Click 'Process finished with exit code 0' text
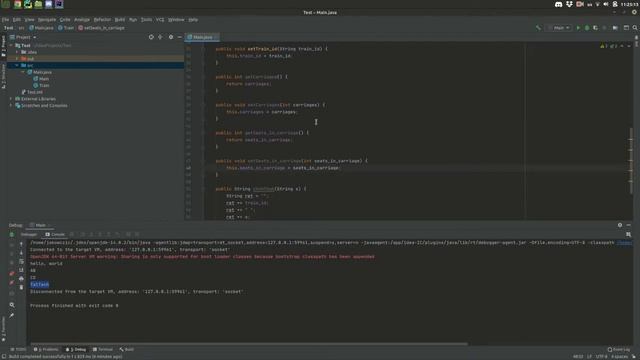640x360 pixels. (74, 305)
